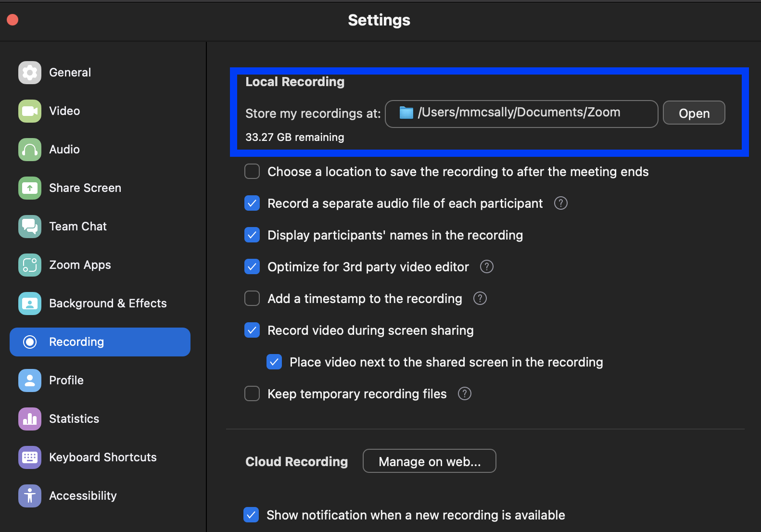Click help icon beside timestamp option

(480, 299)
